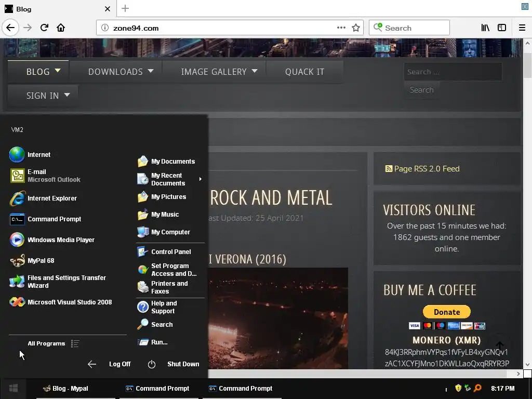Open the browser Library icon
Image resolution: width=532 pixels, height=399 pixels.
point(485,28)
